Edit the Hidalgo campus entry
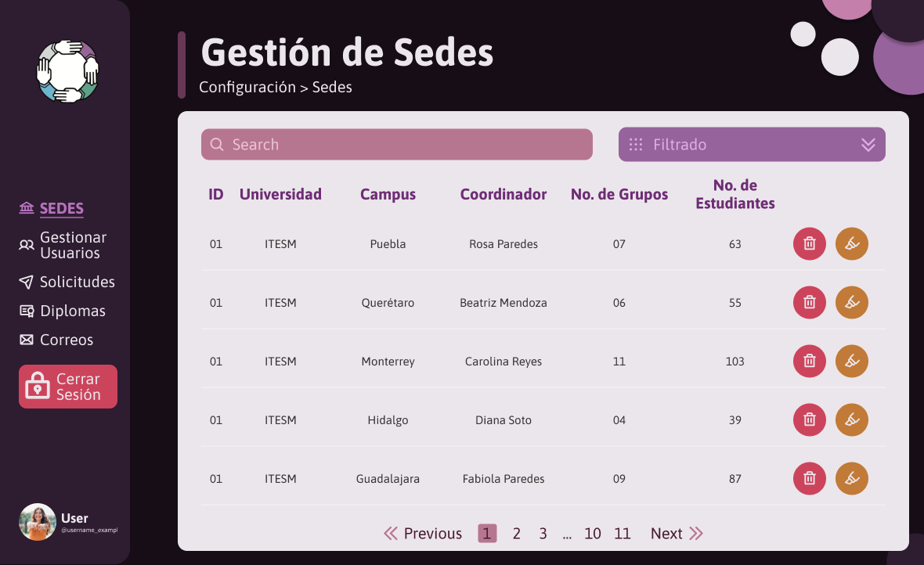 tap(851, 419)
